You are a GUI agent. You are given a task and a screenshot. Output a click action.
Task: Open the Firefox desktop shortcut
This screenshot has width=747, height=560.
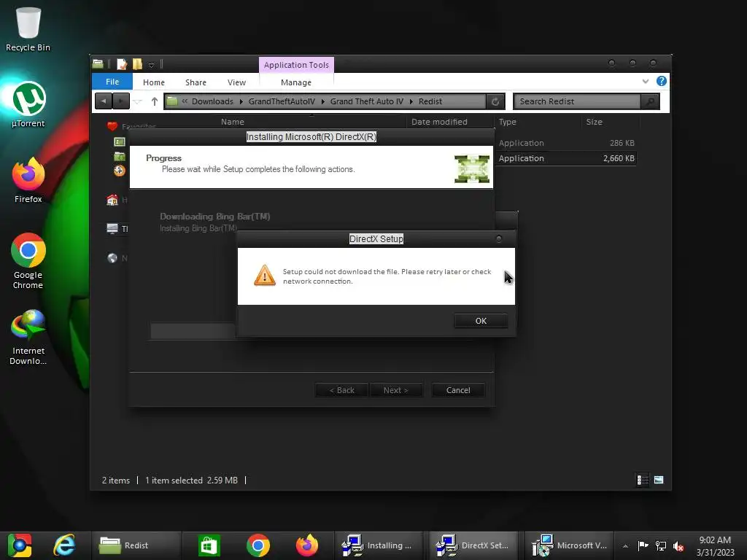click(28, 181)
